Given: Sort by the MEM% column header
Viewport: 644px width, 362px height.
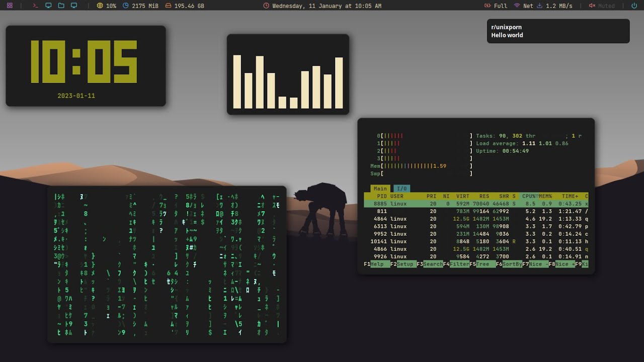Looking at the screenshot, I should (546, 196).
